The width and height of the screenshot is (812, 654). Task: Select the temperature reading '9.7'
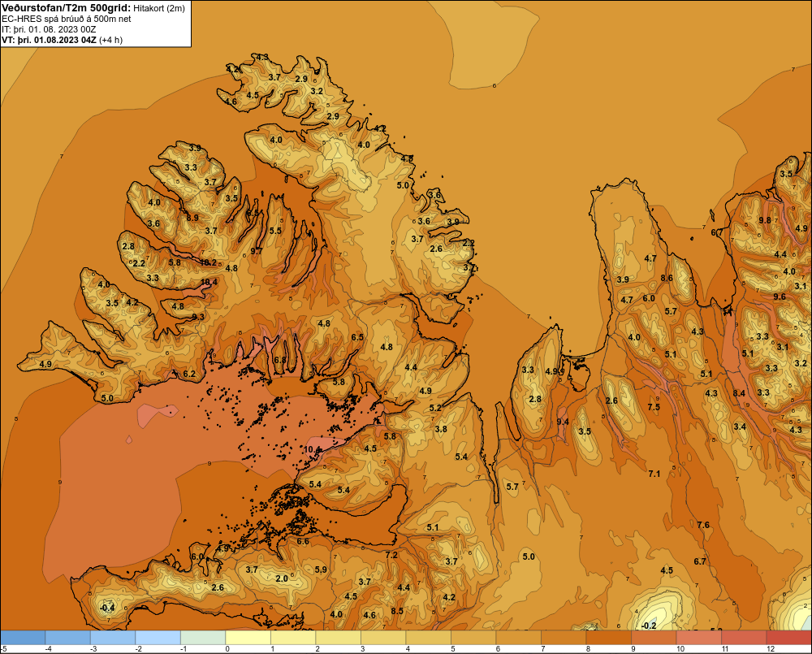tap(257, 251)
